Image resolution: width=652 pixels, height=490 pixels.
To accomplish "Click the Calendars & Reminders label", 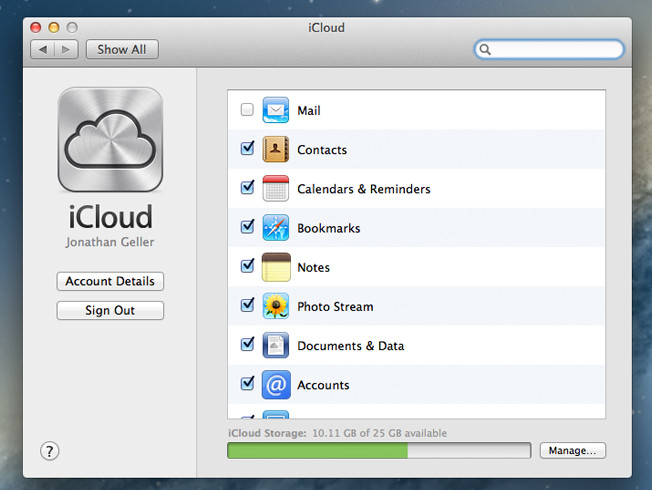I will (x=364, y=189).
